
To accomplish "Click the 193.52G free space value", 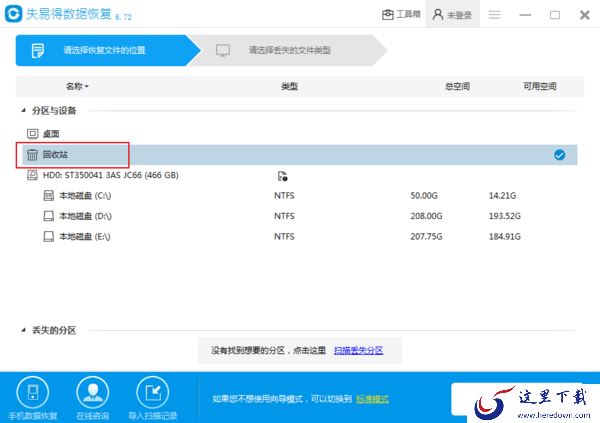I will (x=505, y=216).
